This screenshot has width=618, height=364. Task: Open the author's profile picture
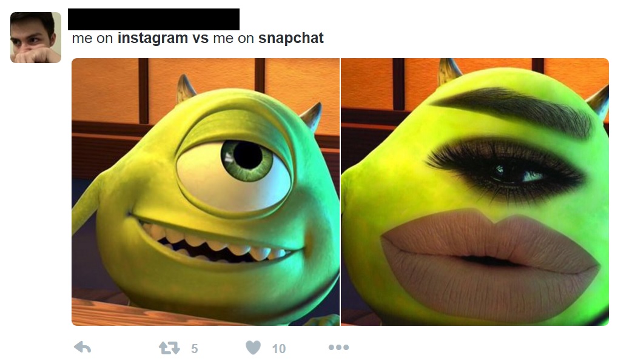[x=35, y=38]
